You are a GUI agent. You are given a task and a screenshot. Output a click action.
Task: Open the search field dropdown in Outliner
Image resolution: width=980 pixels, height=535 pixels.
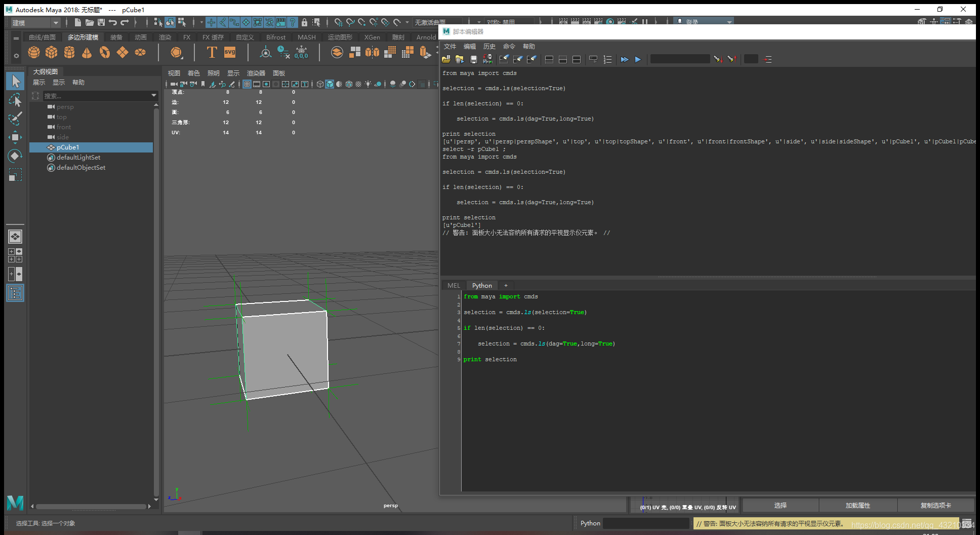click(x=154, y=96)
